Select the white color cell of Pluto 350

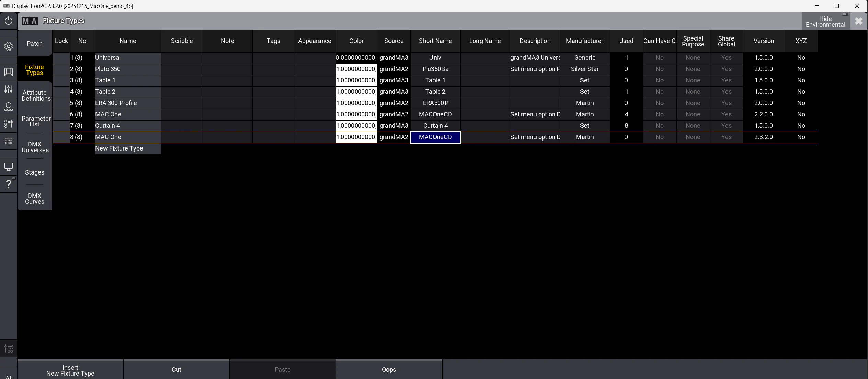(357, 69)
